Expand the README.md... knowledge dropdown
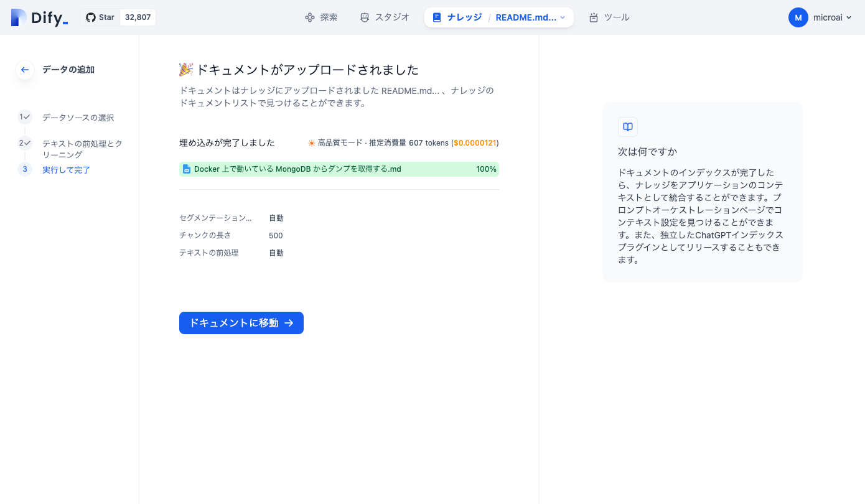Screen dimensions: 865x504 tap(531, 17)
